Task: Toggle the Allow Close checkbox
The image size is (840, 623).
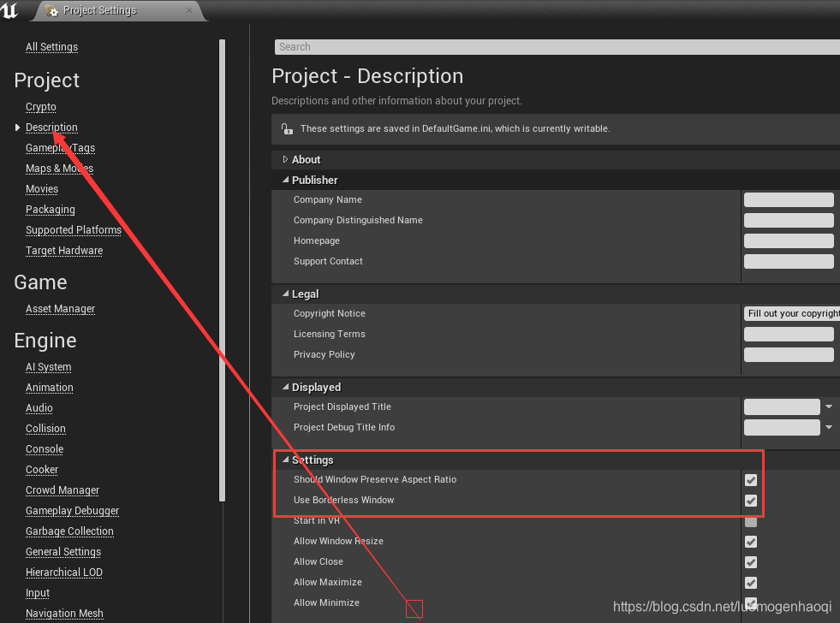Action: coord(751,562)
